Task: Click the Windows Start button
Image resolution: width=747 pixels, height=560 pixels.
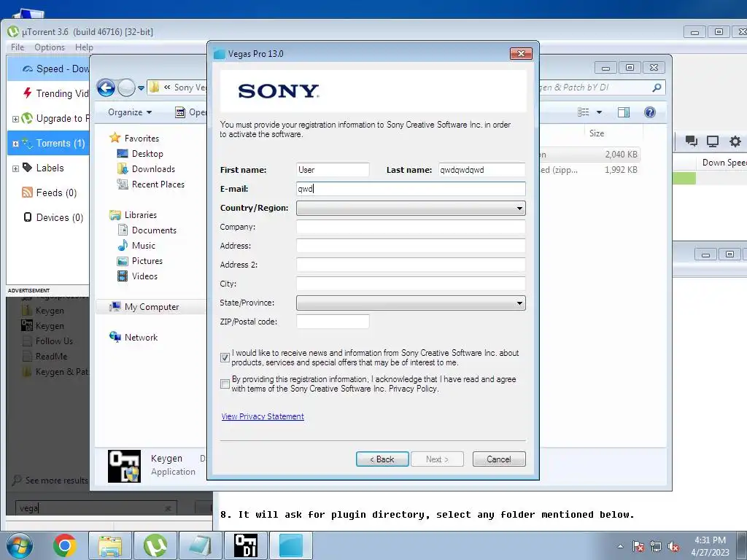Action: [19, 545]
